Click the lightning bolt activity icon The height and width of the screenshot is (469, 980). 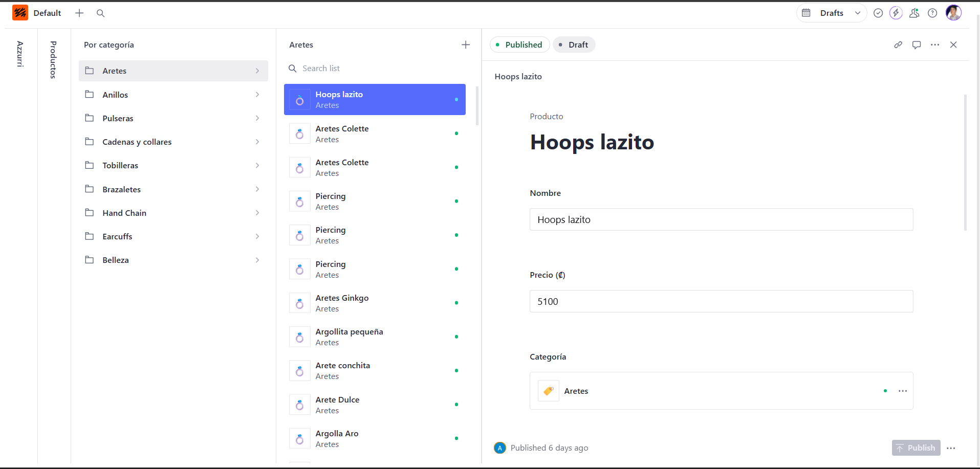(896, 13)
